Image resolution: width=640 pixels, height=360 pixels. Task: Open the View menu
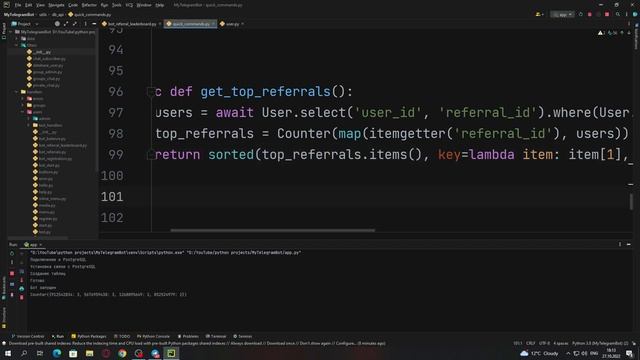click(x=40, y=5)
